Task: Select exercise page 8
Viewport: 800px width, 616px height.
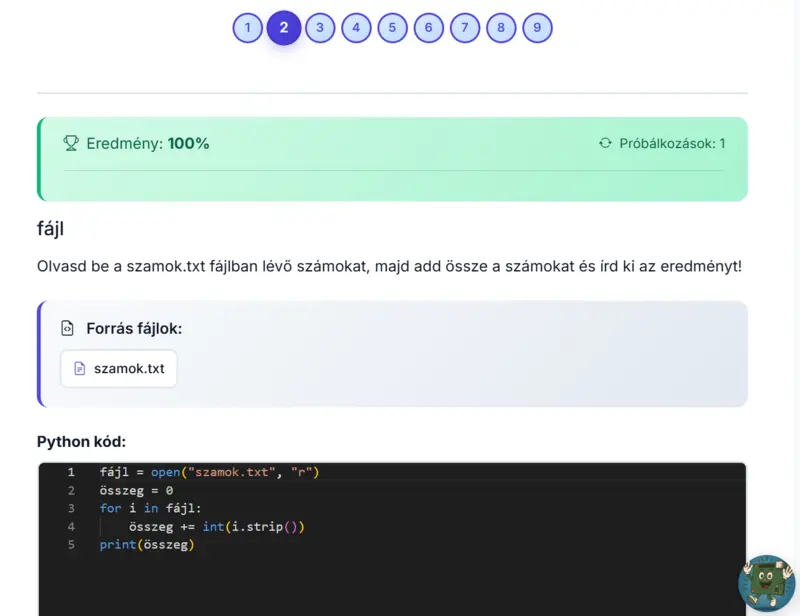Action: point(501,28)
